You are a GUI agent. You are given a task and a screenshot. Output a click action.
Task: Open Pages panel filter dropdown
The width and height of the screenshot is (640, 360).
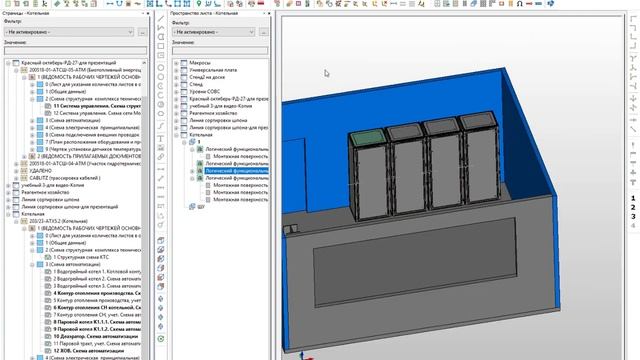(x=69, y=32)
